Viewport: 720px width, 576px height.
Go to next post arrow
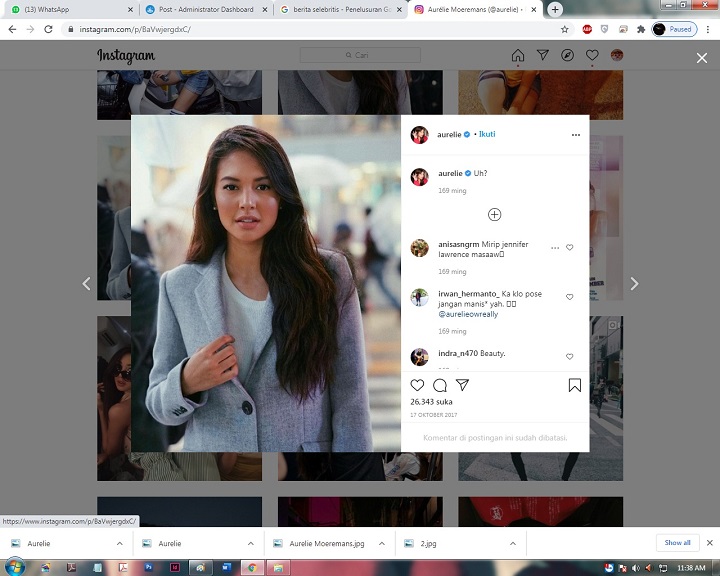tap(633, 284)
